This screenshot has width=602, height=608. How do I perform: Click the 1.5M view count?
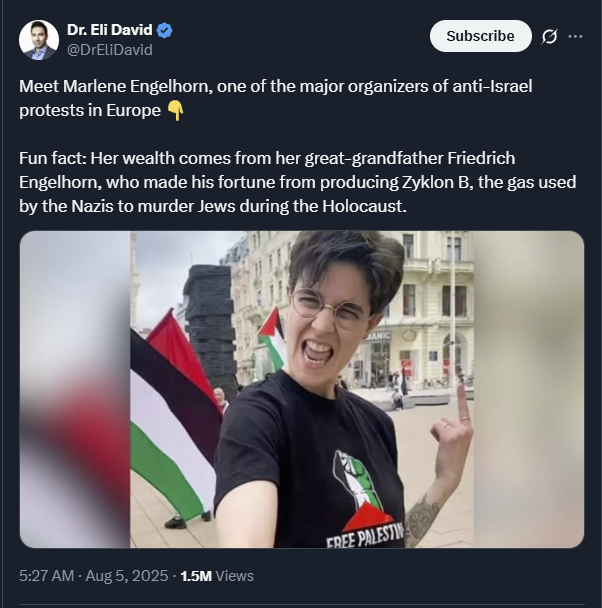coord(196,576)
